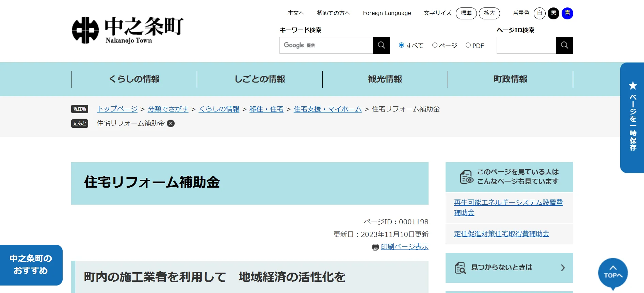Jump to 本文へ link

[296, 13]
